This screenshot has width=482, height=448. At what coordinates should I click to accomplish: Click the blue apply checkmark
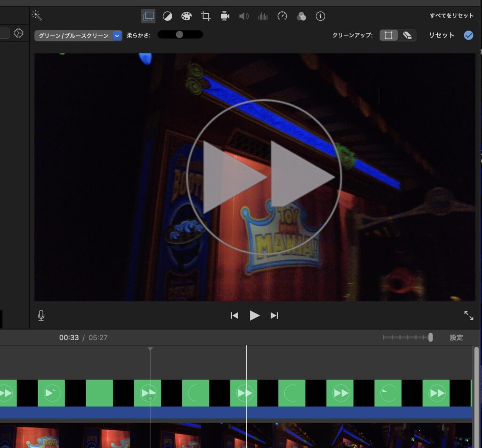(468, 35)
